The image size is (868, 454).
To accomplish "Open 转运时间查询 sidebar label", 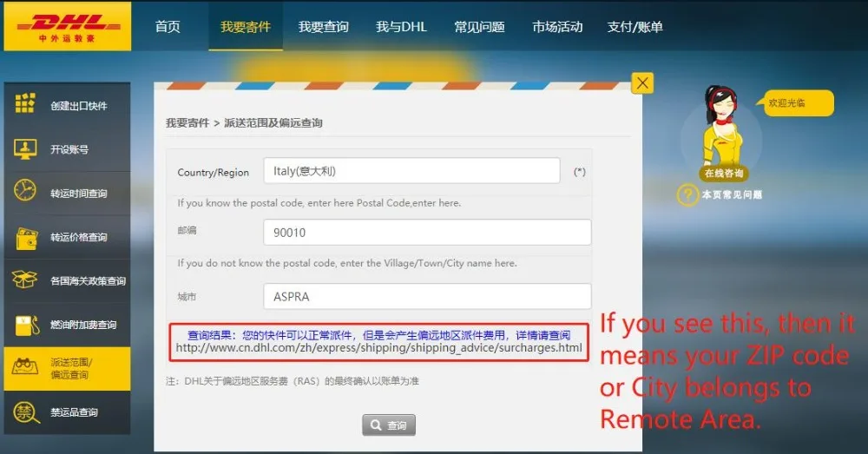I will click(x=79, y=194).
